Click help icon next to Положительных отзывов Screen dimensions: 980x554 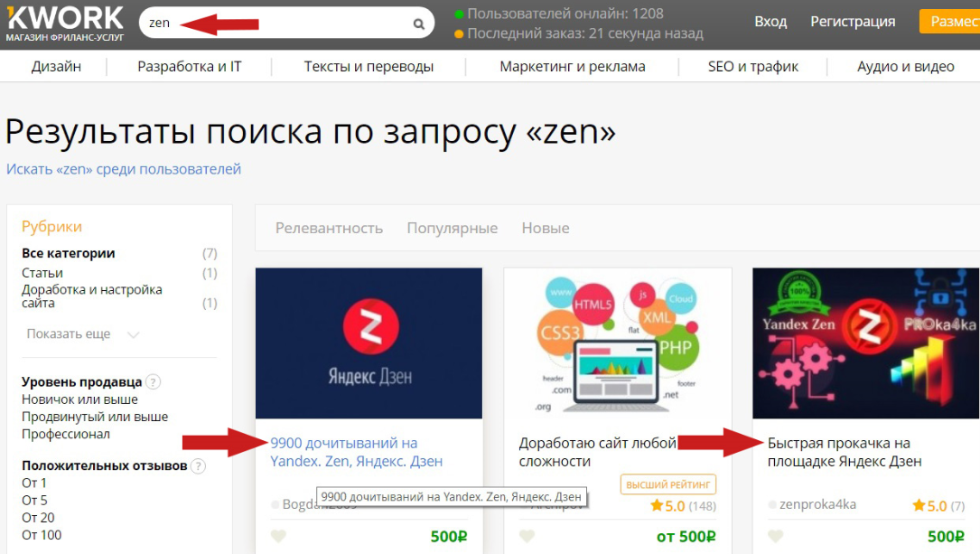coord(198,466)
